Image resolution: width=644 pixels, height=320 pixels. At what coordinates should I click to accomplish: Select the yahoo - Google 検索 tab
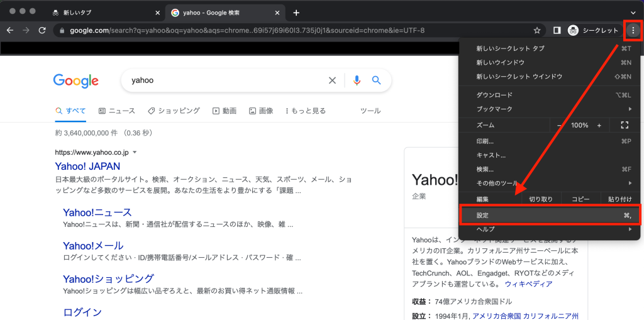tap(226, 13)
